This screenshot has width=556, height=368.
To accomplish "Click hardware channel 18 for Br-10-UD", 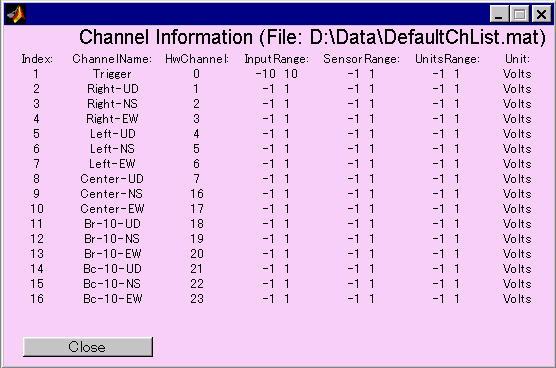I will coord(197,224).
